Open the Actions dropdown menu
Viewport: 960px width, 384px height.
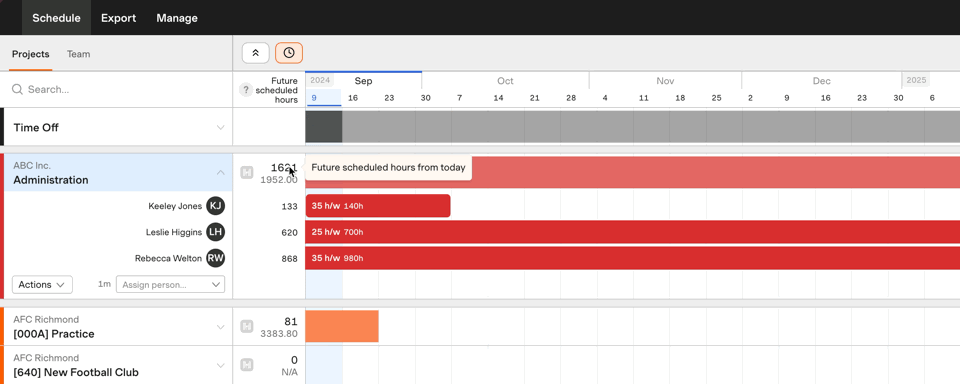(42, 284)
